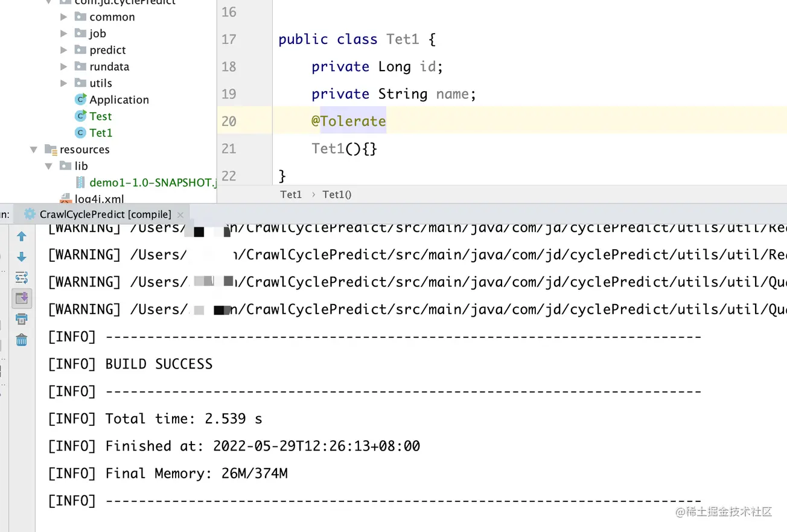Open the Test class in project tree

click(100, 116)
